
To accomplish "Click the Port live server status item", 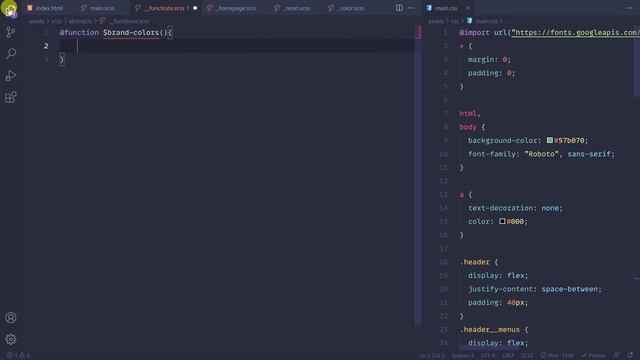I will (x=557, y=356).
